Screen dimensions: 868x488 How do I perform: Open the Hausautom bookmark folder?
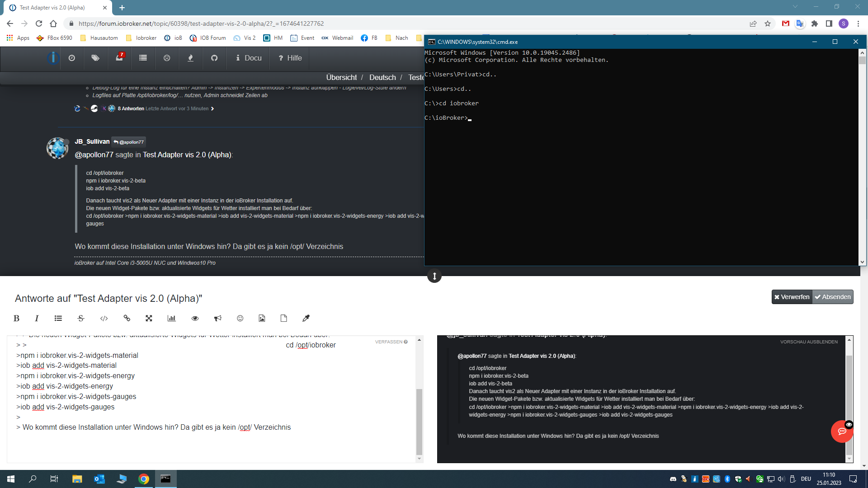[x=99, y=38]
